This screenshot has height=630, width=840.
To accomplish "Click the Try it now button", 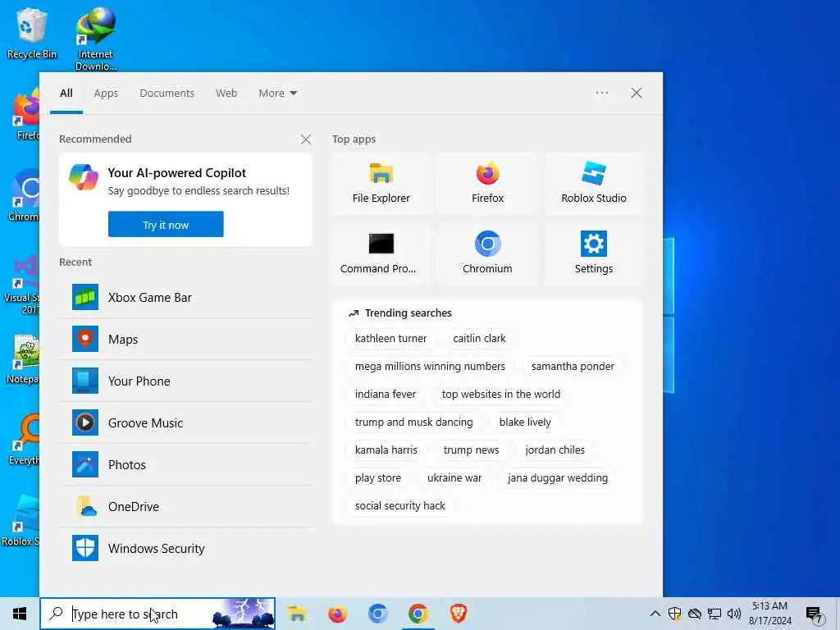I will point(166,225).
